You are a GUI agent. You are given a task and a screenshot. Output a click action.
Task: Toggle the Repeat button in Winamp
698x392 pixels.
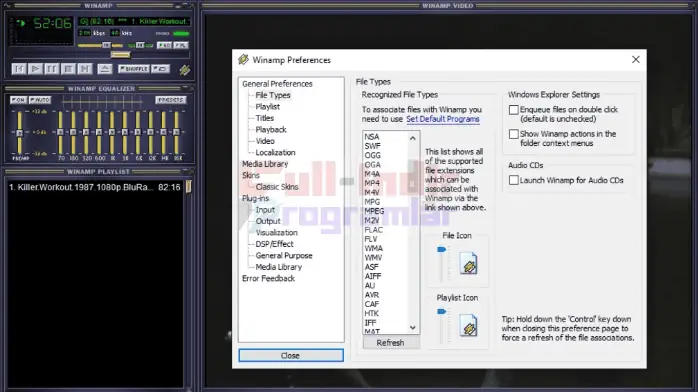click(161, 69)
